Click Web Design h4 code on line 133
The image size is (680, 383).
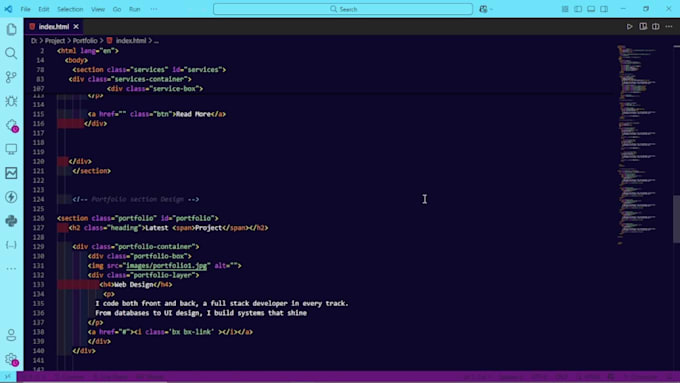point(136,285)
